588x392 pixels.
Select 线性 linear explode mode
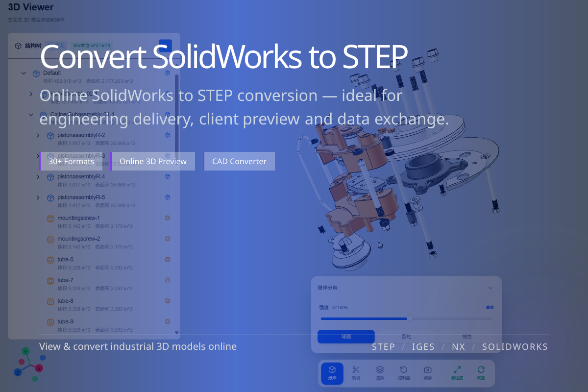pos(467,337)
